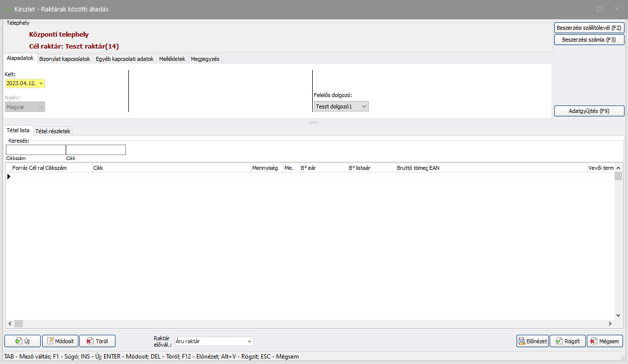This screenshot has height=364, width=628.
Task: Open the Raktár elővál. dropdown
Action: coord(249,341)
